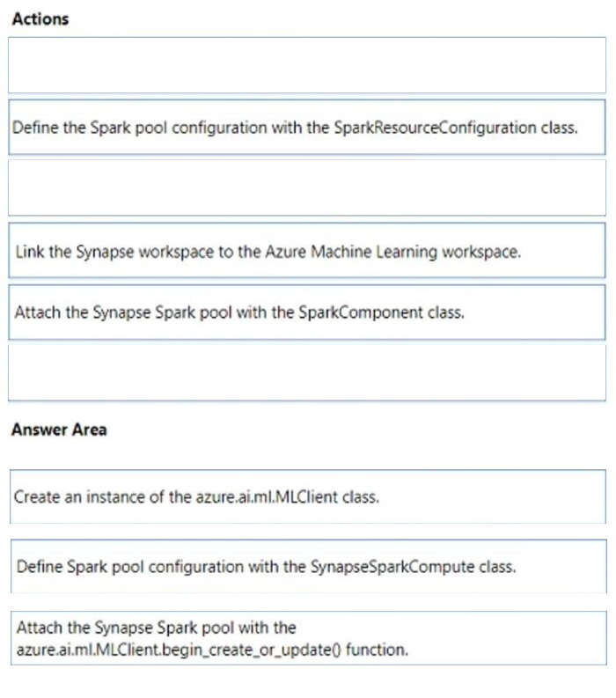Click 'Attach the Synapse Spark pool with the' line in answer
The width and height of the screenshot is (616, 698).
pos(157,628)
